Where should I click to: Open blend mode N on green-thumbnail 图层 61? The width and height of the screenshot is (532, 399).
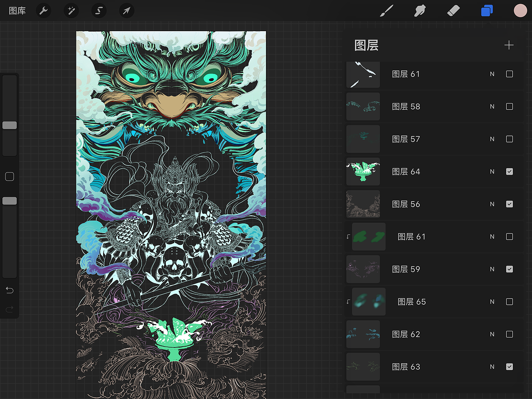click(x=492, y=236)
